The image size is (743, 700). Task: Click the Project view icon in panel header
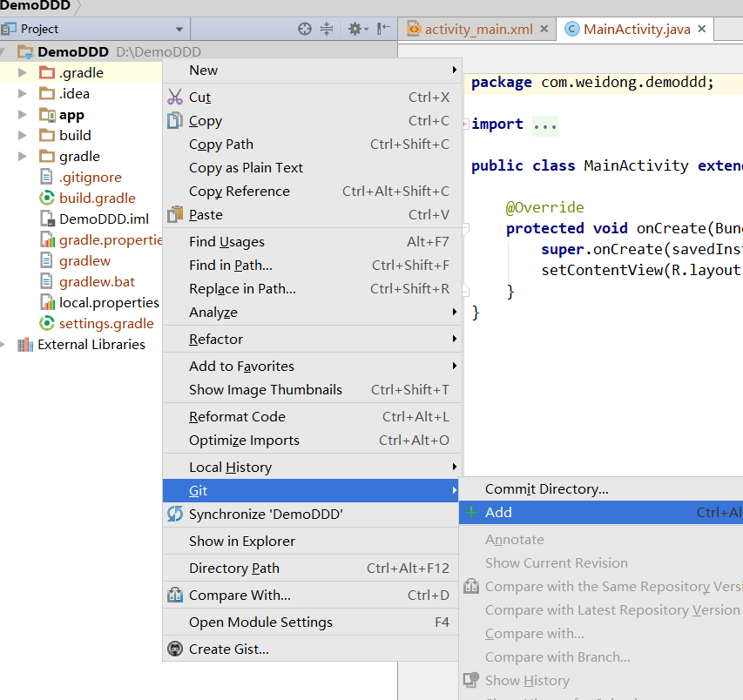pyautogui.click(x=9, y=29)
